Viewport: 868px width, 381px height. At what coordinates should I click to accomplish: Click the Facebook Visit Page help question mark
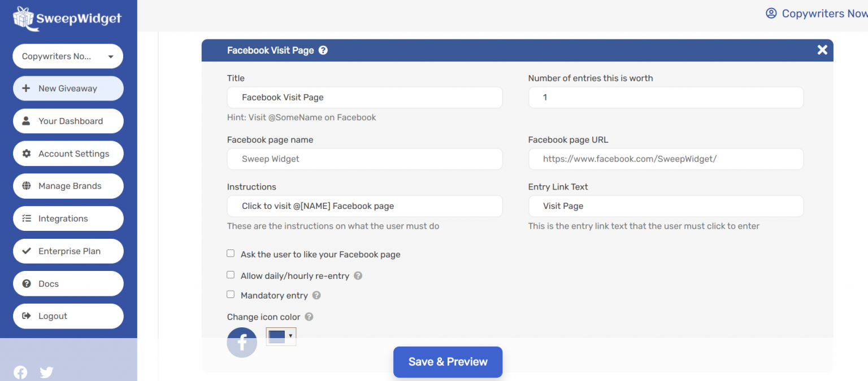coord(323,50)
